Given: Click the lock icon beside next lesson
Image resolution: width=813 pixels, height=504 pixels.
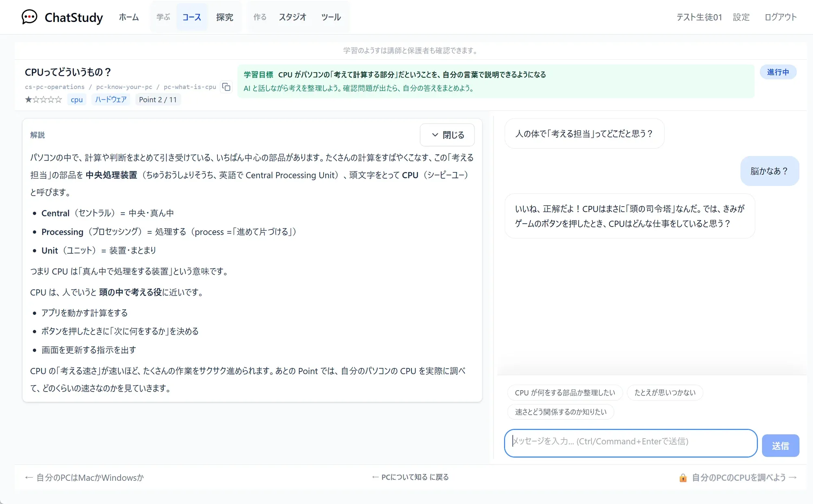Looking at the screenshot, I should click(683, 478).
